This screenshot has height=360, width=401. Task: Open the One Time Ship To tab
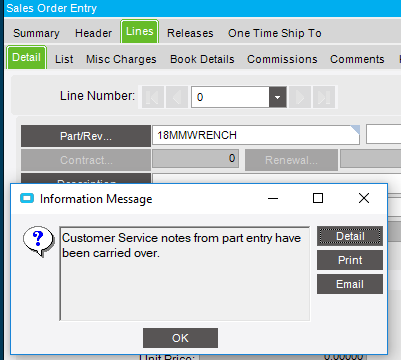point(275,33)
